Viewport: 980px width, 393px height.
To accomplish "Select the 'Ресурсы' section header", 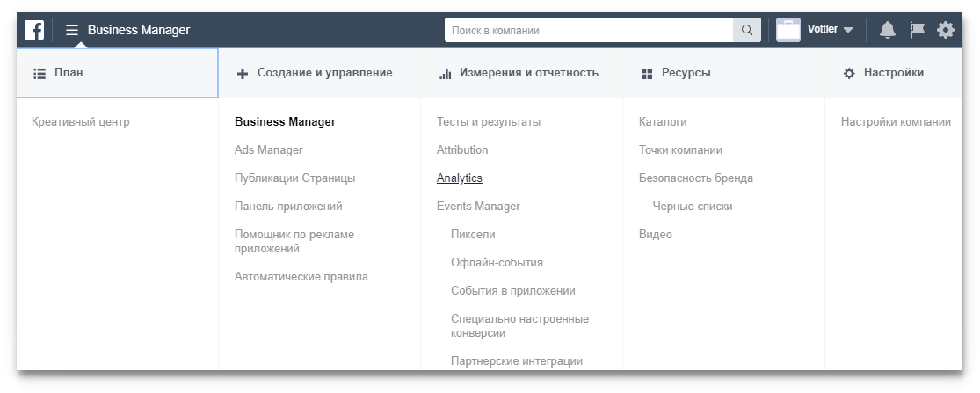I will [x=723, y=73].
